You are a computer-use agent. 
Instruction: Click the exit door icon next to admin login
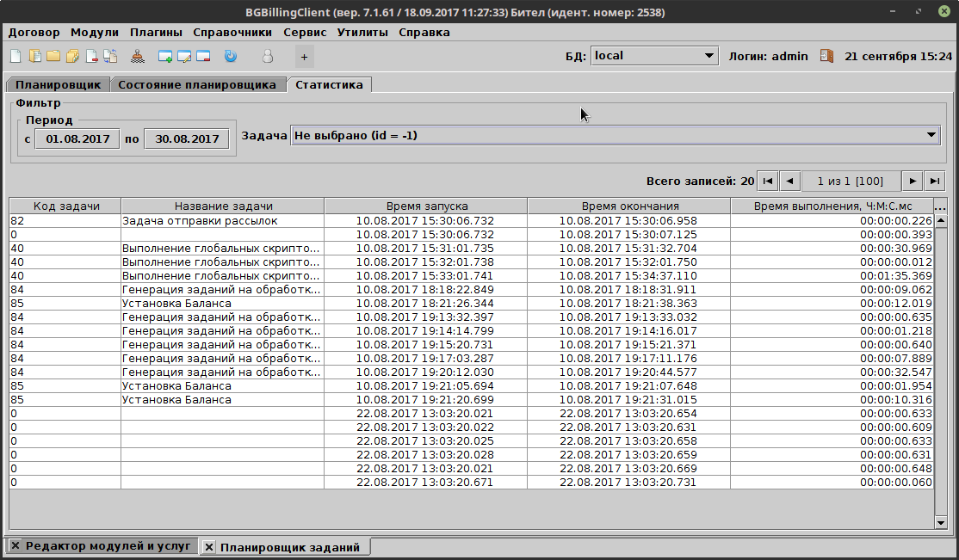[826, 55]
